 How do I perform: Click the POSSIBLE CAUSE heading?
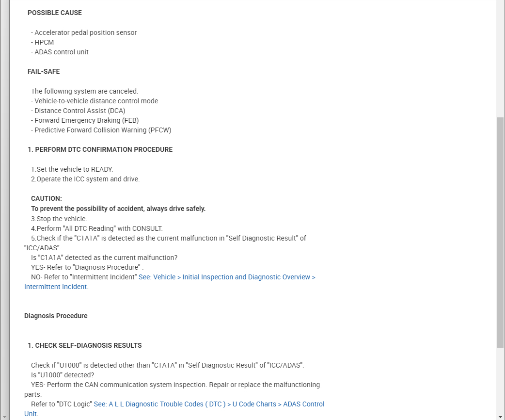[55, 13]
